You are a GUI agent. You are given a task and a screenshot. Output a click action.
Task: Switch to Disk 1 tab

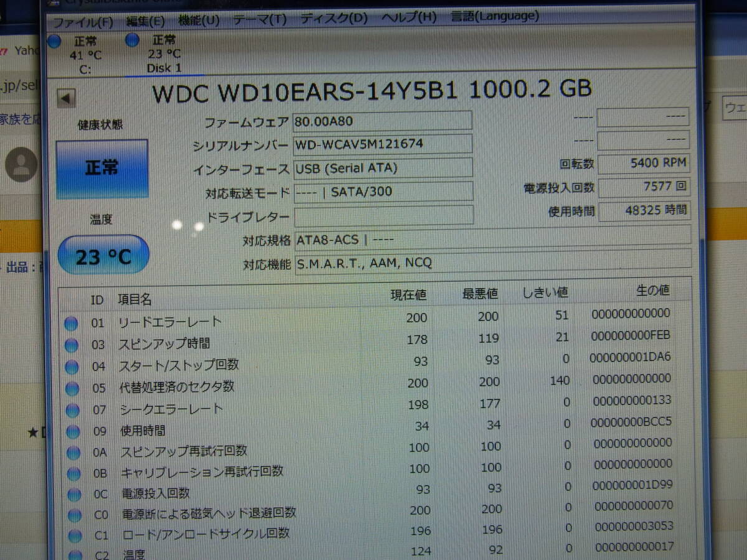point(164,54)
